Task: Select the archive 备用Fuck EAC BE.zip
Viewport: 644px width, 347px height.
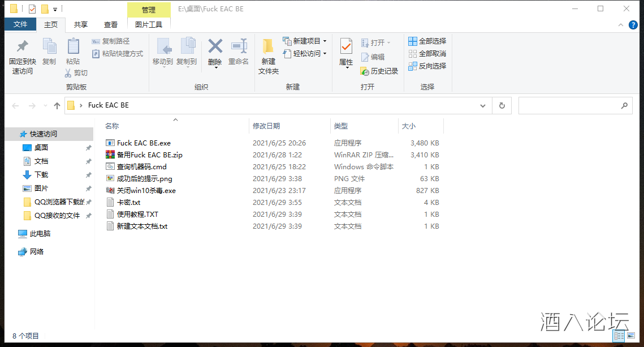Action: click(x=149, y=155)
